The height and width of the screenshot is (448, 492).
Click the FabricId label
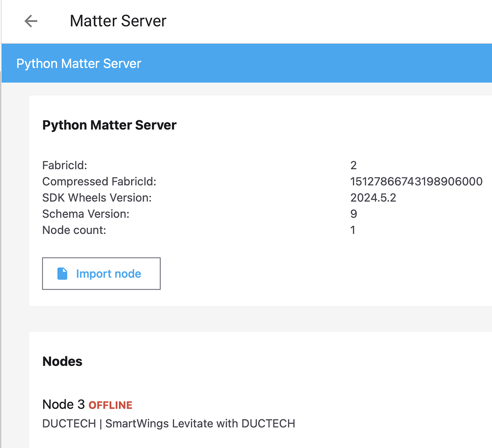click(65, 165)
